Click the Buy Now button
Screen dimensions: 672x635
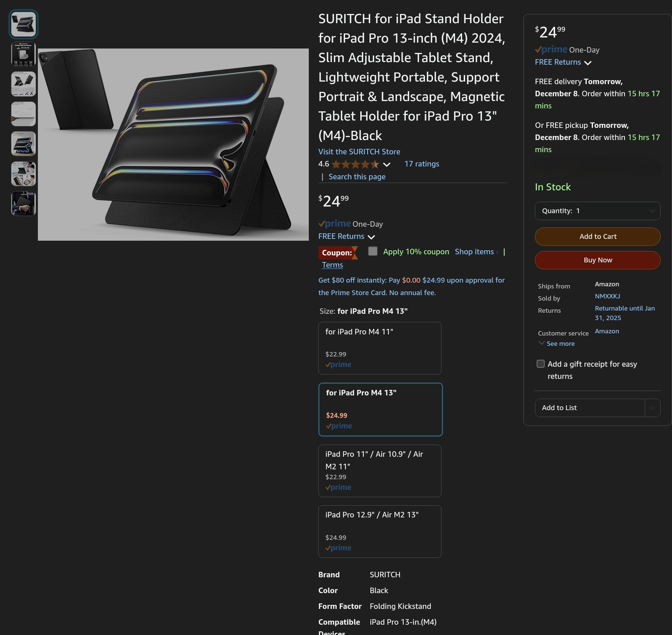[x=597, y=260]
